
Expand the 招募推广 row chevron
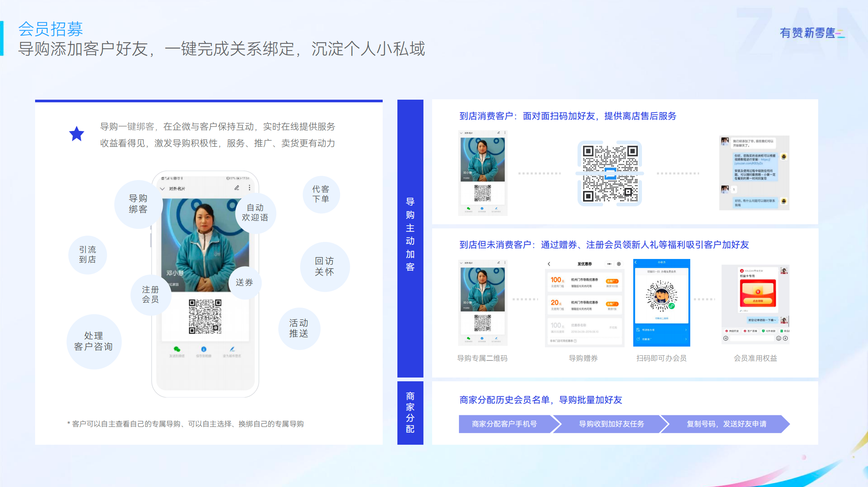(686, 339)
